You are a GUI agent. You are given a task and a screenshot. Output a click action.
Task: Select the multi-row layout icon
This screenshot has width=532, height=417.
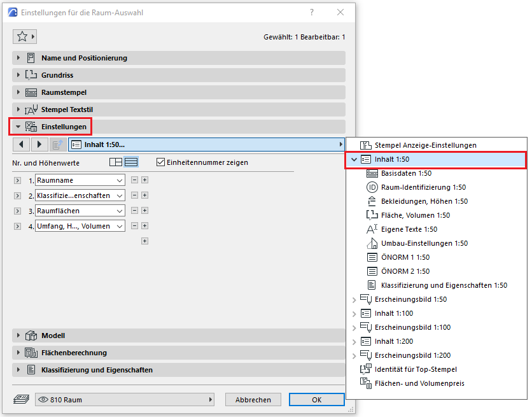[131, 162]
